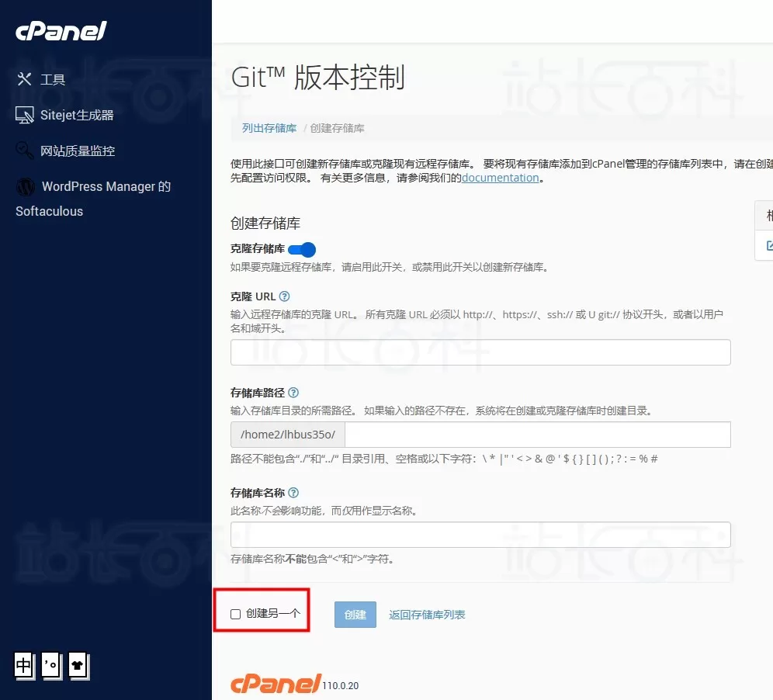Screen dimensions: 773x700
Task: Disable the 克隆存储库 toggle switch
Action: pos(303,250)
